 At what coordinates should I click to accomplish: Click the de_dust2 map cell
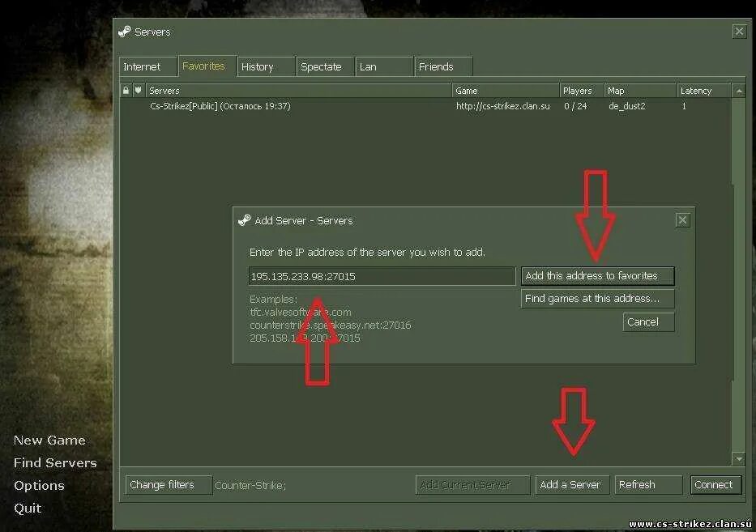click(627, 106)
